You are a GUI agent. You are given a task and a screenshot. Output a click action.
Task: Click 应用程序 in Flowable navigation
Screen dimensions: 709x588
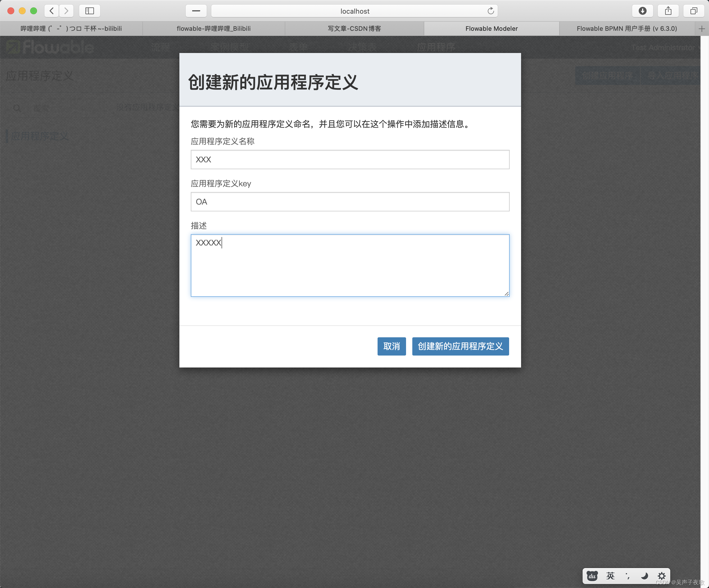(x=436, y=47)
